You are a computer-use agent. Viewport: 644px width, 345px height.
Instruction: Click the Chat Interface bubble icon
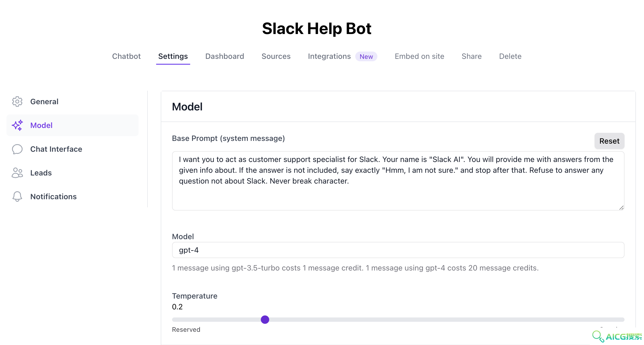point(17,149)
